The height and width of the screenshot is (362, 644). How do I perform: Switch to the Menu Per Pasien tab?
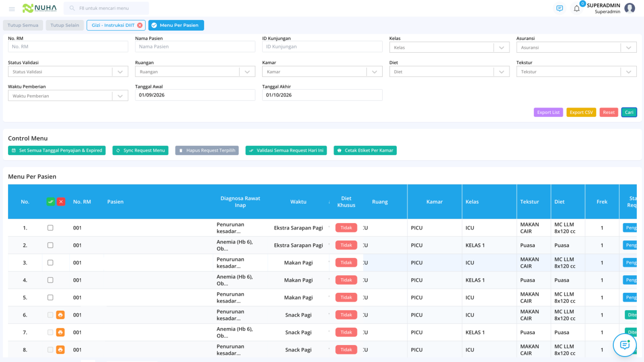pyautogui.click(x=176, y=25)
